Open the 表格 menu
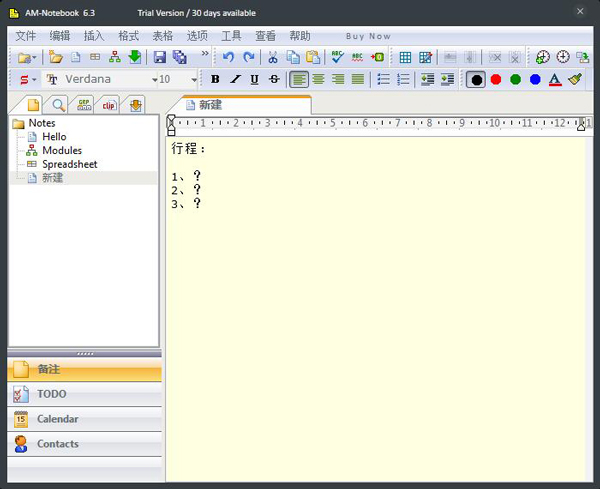600x489 pixels. pos(163,36)
